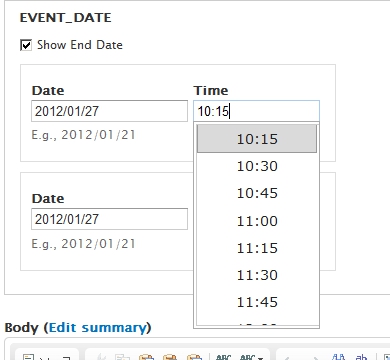Select 11:45 in the time dropdown
390x360 pixels.
(257, 302)
